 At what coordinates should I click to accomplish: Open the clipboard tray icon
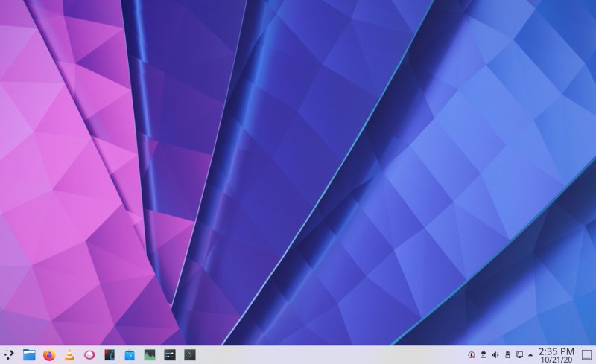point(483,355)
